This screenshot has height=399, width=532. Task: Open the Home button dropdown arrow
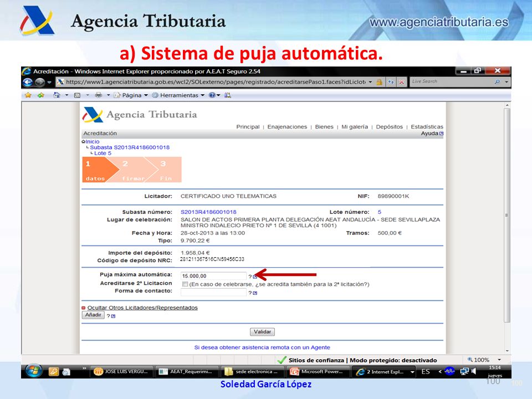tap(66, 95)
